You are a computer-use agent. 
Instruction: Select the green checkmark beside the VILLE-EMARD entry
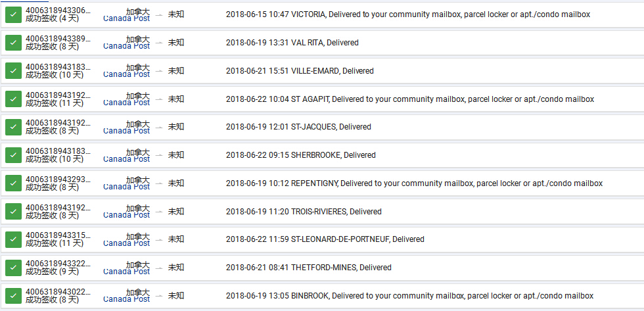pos(13,71)
